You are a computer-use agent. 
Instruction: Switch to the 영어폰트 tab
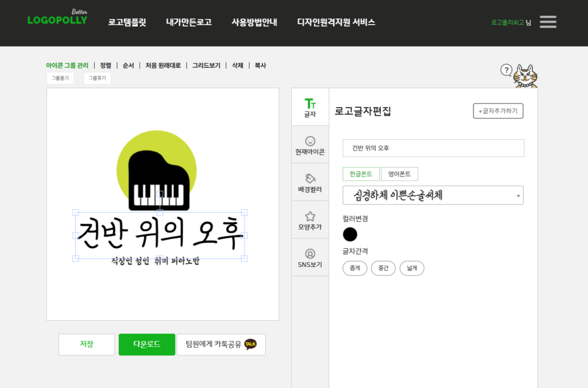pyautogui.click(x=399, y=174)
